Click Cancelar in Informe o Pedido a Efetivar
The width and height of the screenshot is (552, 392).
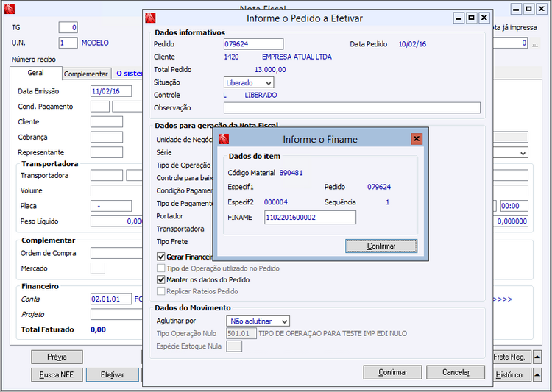pyautogui.click(x=456, y=372)
